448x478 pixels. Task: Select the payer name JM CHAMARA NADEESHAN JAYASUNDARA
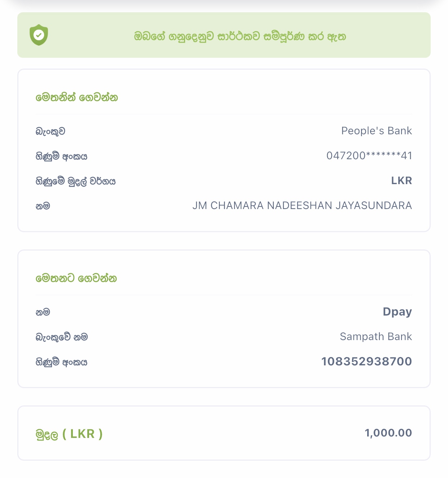coord(302,205)
